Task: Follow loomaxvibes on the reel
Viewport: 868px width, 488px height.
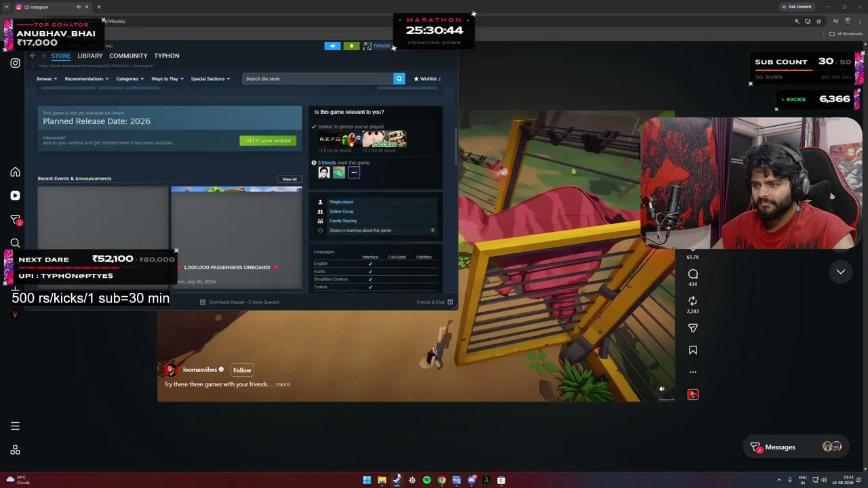Action: pos(242,370)
